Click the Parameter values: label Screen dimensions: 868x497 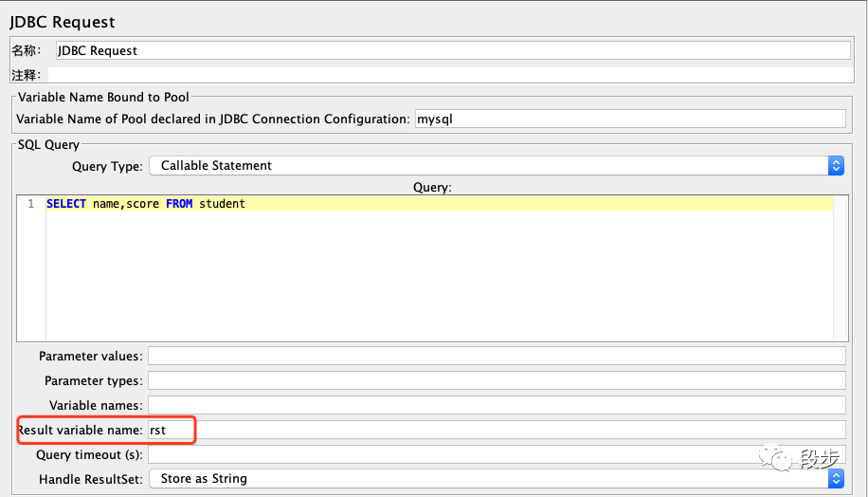91,357
